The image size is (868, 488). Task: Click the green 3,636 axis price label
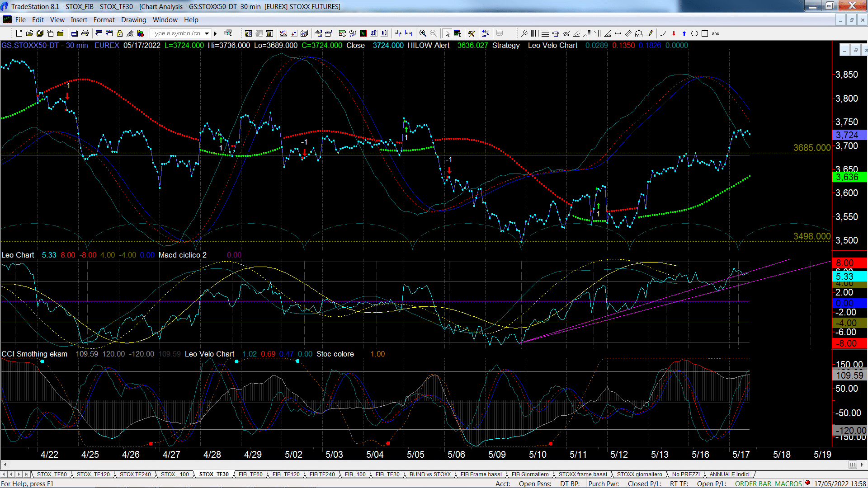coord(849,177)
